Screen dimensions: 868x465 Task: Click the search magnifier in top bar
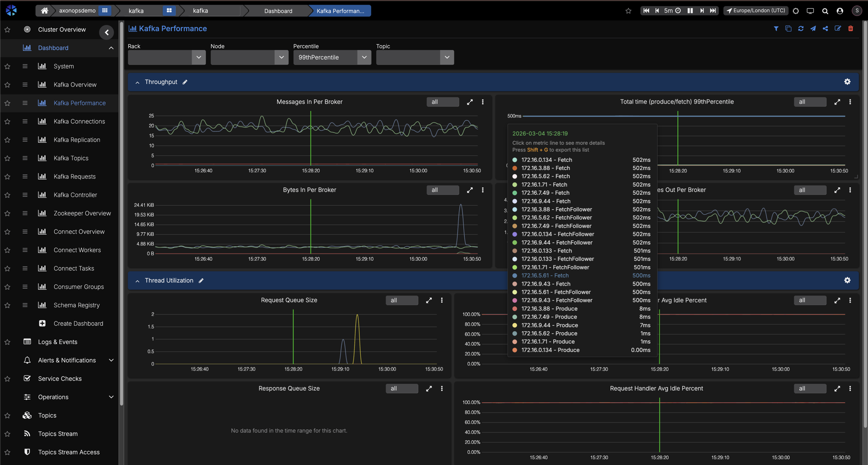[x=825, y=11]
